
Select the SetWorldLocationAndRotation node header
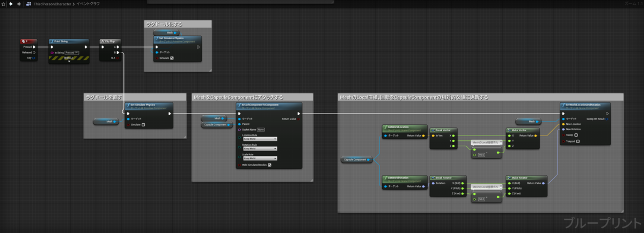pyautogui.click(x=584, y=106)
